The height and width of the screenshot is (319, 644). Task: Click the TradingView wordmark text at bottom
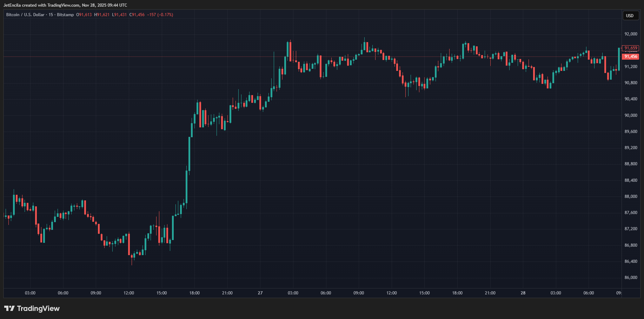pos(38,308)
